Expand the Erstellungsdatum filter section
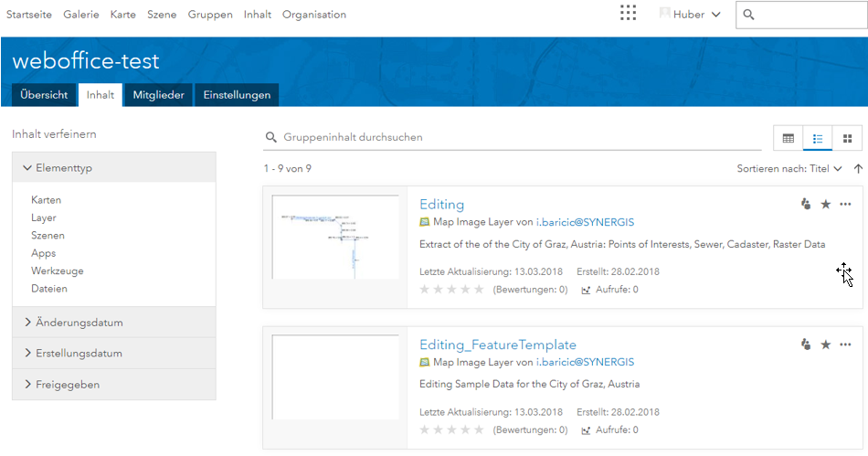The height and width of the screenshot is (456, 868). [114, 354]
